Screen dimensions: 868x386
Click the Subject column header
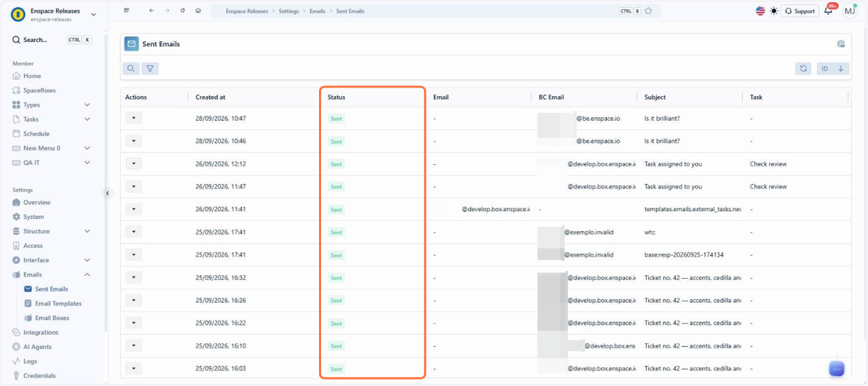(655, 97)
